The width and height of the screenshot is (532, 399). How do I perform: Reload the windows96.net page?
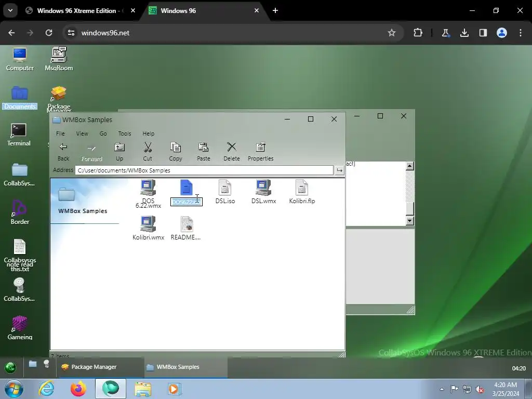pyautogui.click(x=49, y=33)
